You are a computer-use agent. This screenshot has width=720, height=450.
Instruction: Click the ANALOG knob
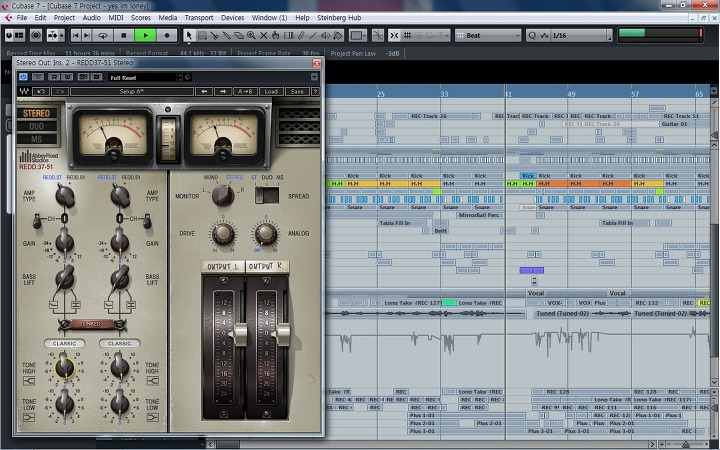[x=265, y=234]
